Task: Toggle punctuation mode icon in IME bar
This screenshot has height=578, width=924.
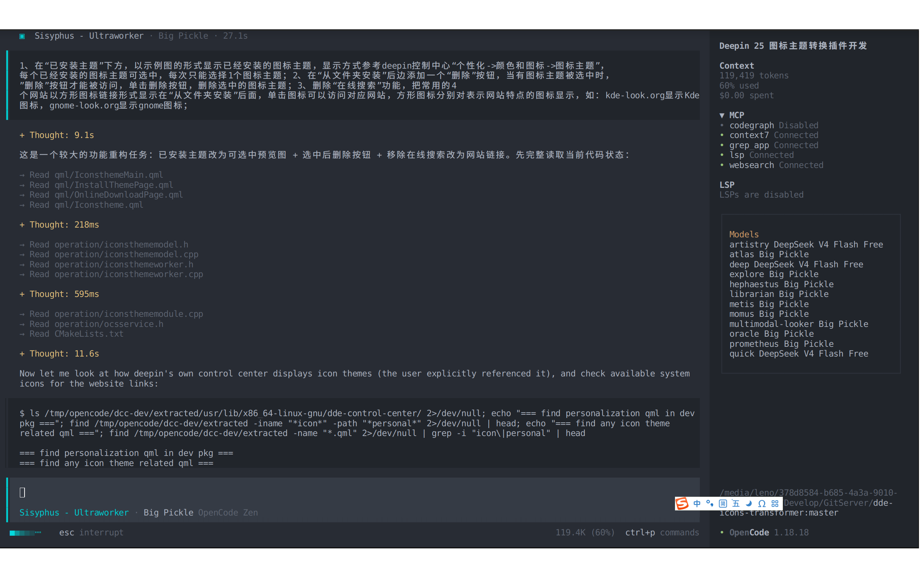Action: pos(710,504)
